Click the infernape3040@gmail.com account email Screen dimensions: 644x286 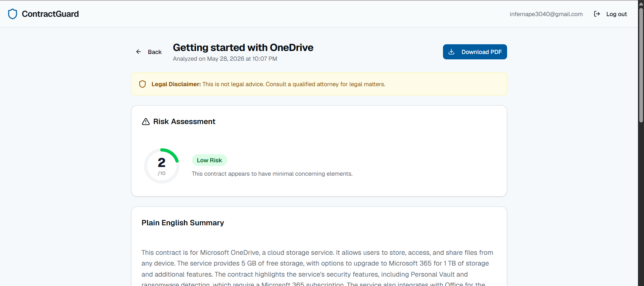[546, 14]
